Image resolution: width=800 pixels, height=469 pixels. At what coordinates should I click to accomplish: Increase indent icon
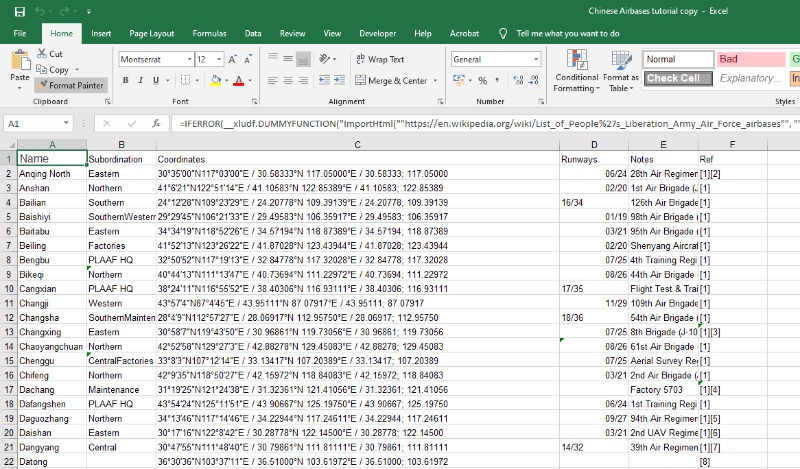pyautogui.click(x=339, y=80)
